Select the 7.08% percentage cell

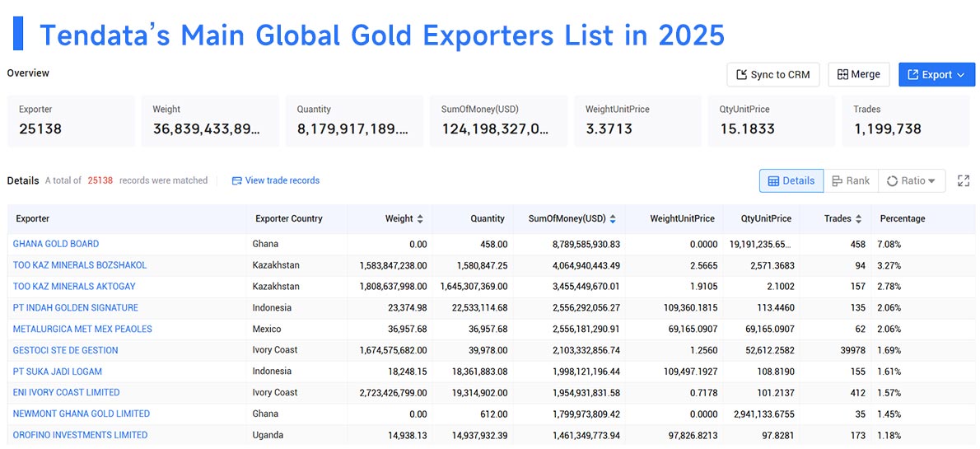pos(890,244)
